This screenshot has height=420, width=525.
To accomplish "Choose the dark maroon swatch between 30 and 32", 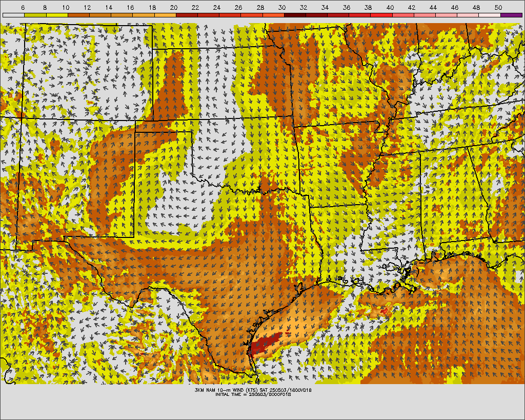I will pos(295,15).
